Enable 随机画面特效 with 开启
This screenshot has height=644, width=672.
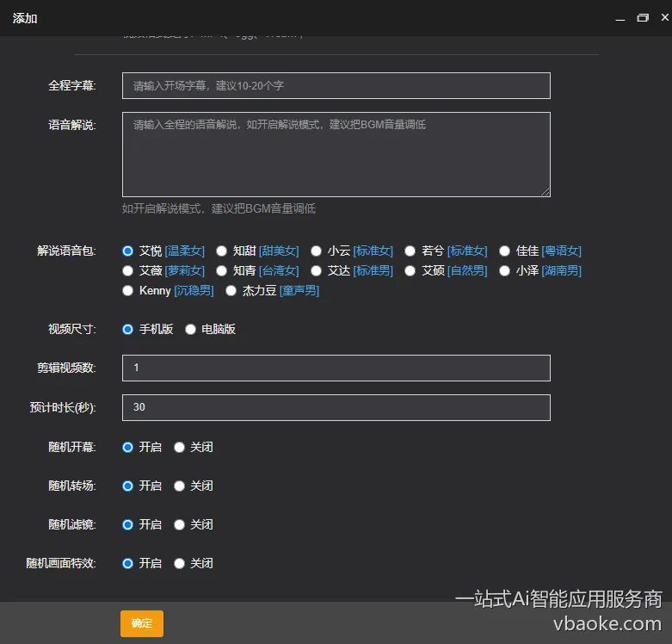point(127,563)
